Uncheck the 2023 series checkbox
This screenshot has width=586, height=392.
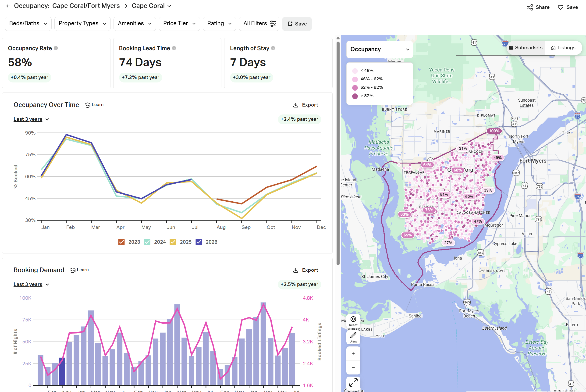pos(121,242)
